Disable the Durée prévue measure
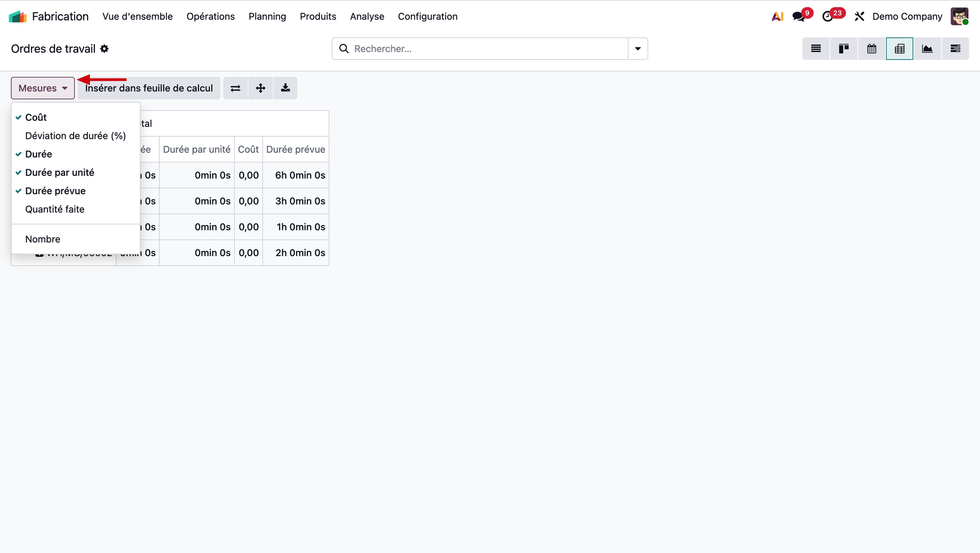Image resolution: width=980 pixels, height=553 pixels. pyautogui.click(x=55, y=191)
